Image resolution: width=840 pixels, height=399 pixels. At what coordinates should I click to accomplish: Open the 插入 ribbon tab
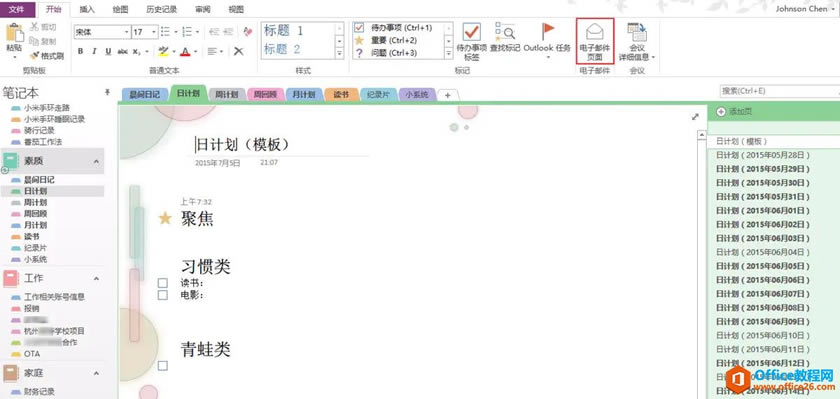pos(87,9)
